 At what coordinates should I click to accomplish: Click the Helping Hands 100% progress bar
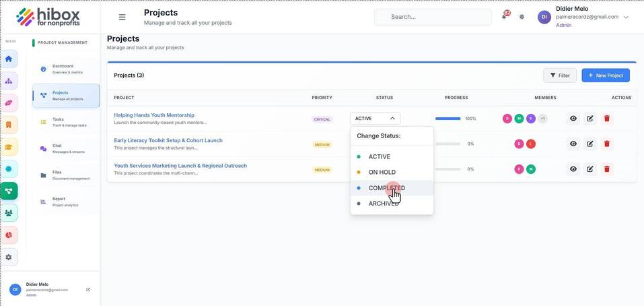[x=448, y=119]
